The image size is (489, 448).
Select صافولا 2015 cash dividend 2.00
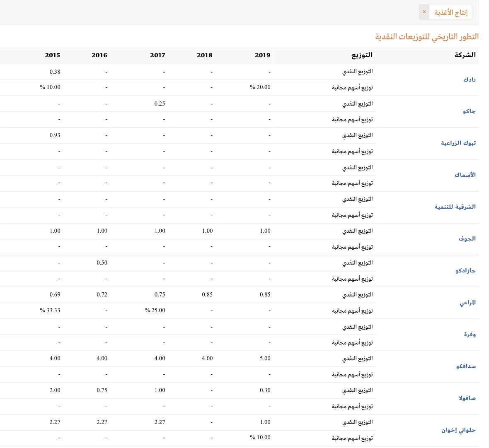click(55, 390)
